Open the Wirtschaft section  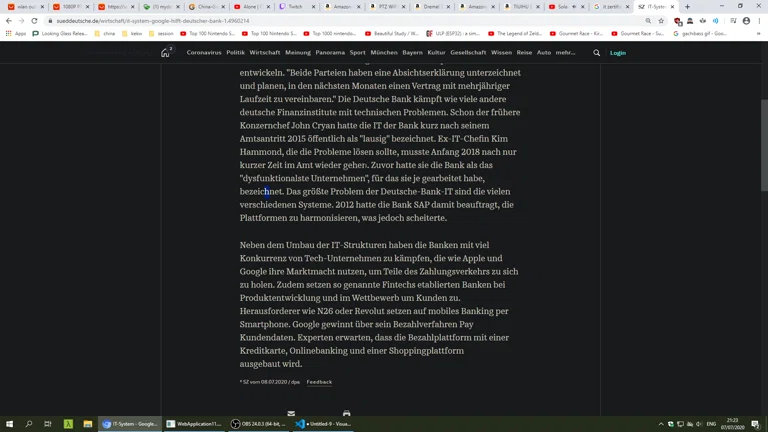point(265,53)
